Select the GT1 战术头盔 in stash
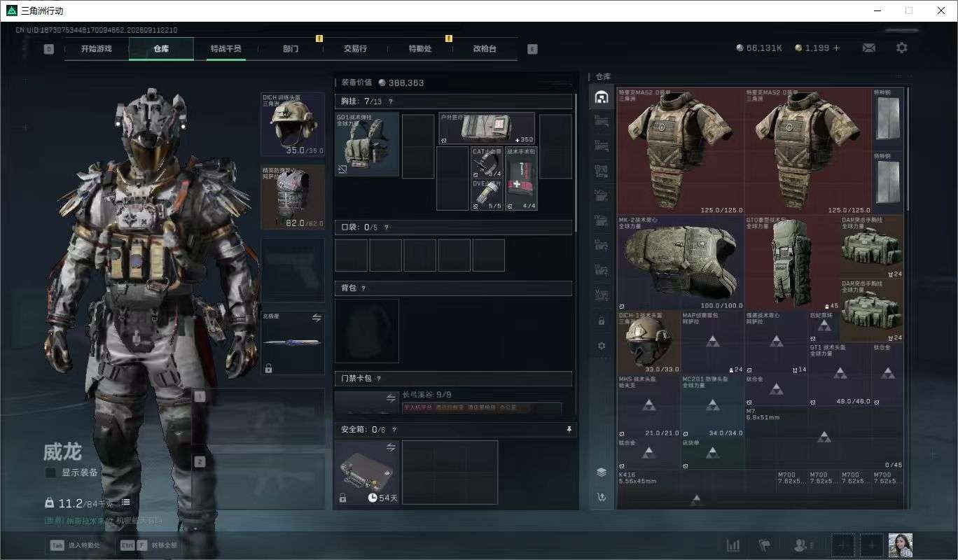Viewport: 958px width, 560px height. pyautogui.click(x=840, y=374)
